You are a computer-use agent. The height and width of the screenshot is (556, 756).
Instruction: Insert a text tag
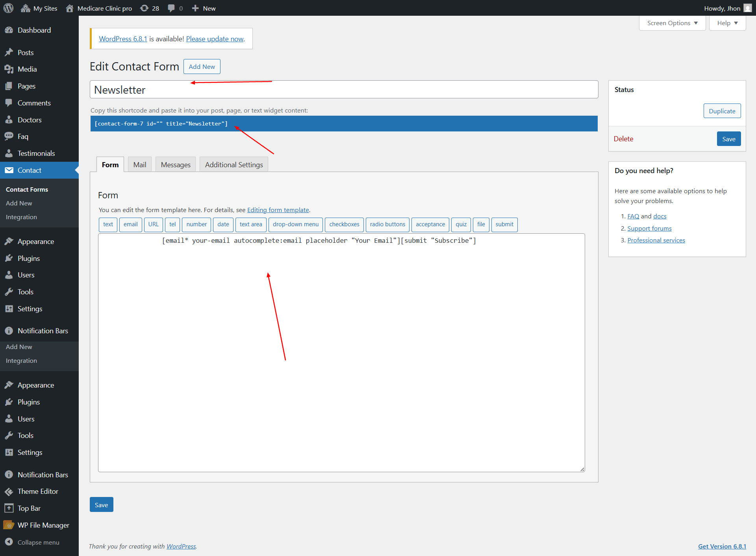pos(108,225)
